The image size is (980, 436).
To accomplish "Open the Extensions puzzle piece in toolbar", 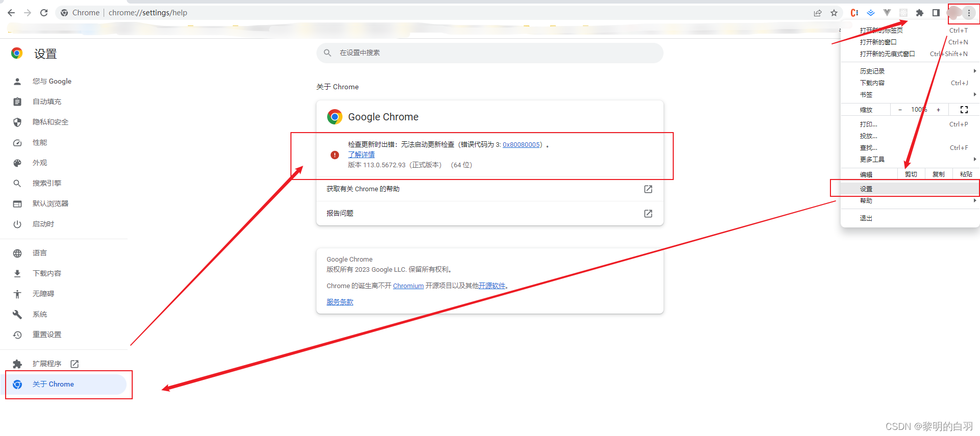I will click(920, 13).
